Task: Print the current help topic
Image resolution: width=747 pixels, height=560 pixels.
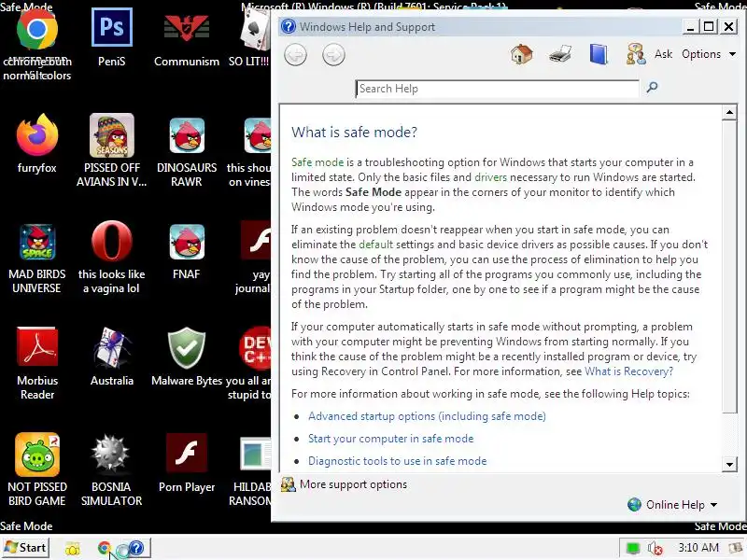Action: (560, 54)
